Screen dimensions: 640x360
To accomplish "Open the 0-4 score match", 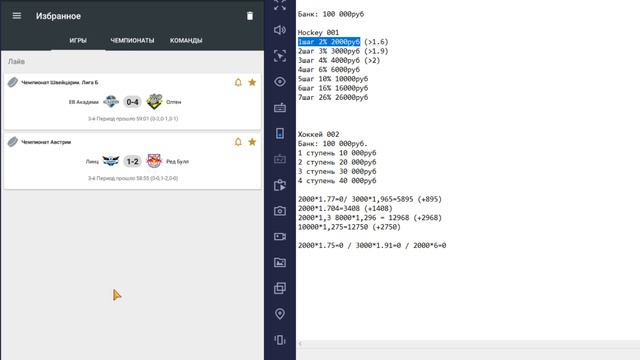I will coord(132,102).
